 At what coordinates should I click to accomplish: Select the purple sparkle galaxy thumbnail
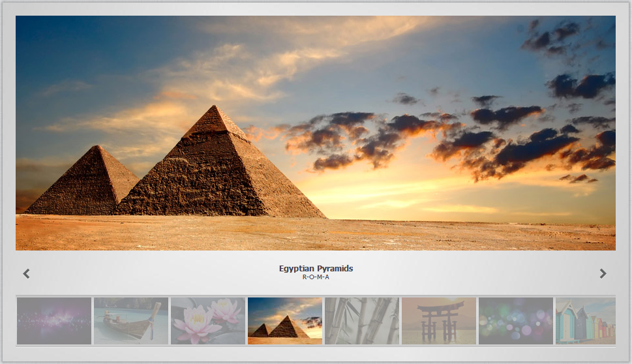coord(54,321)
